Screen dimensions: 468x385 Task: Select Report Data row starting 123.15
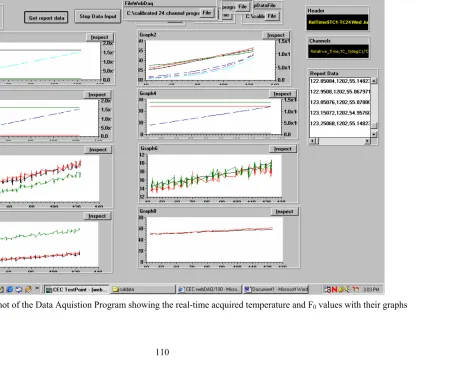tap(340, 113)
